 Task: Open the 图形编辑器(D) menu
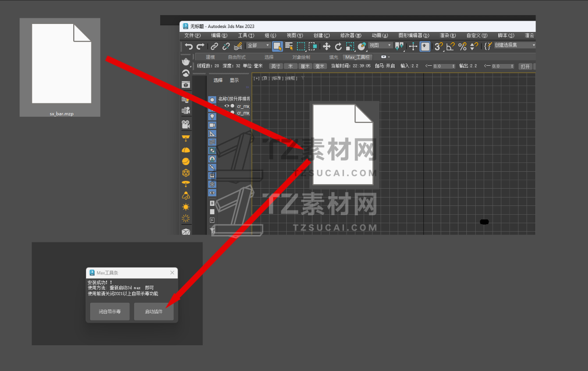(x=414, y=36)
